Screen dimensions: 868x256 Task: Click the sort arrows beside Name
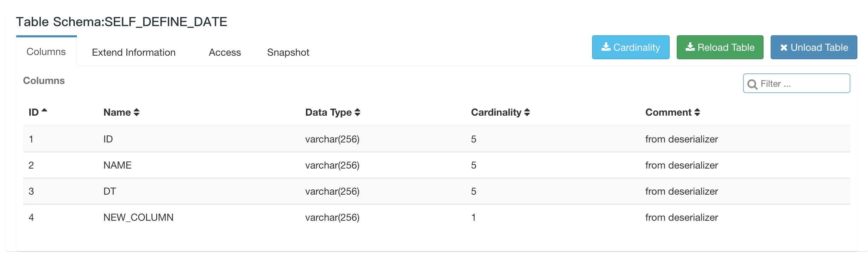click(137, 112)
